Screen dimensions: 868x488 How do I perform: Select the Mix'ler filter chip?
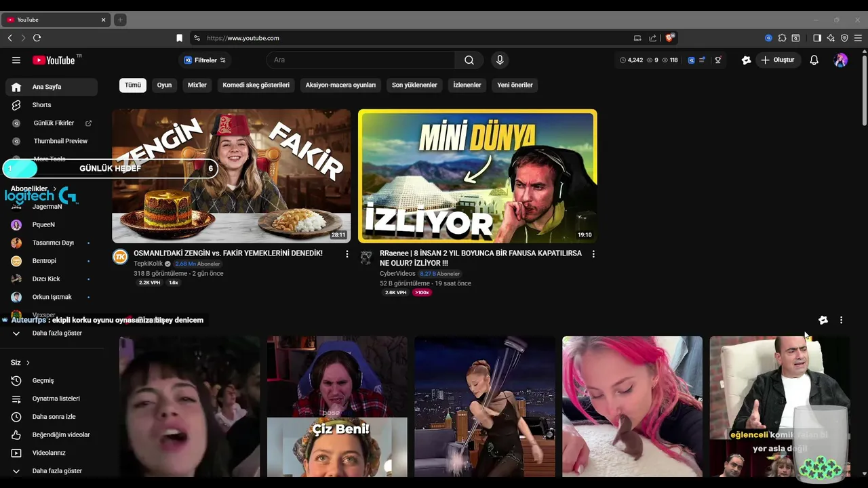click(197, 85)
